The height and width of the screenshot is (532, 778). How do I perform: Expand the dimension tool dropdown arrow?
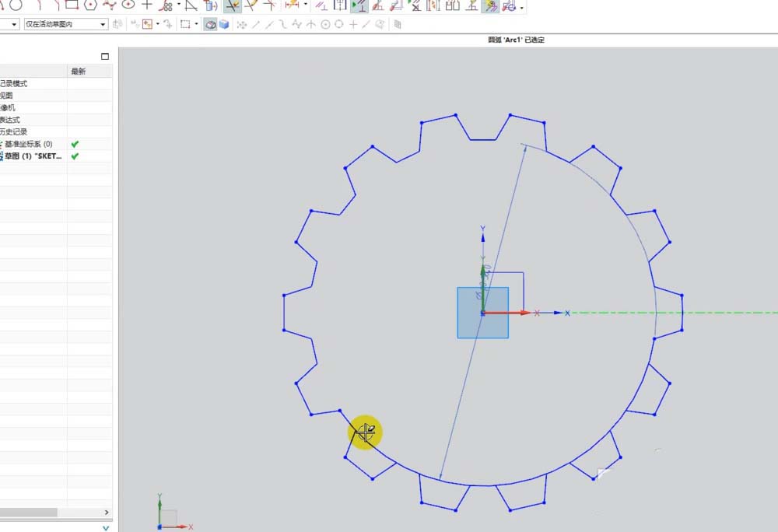pos(305,5)
